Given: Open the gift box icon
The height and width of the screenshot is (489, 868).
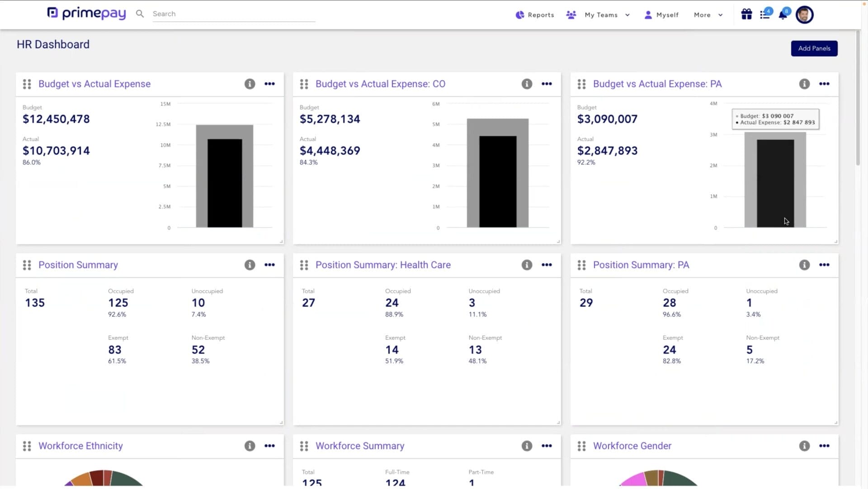Looking at the screenshot, I should point(746,14).
